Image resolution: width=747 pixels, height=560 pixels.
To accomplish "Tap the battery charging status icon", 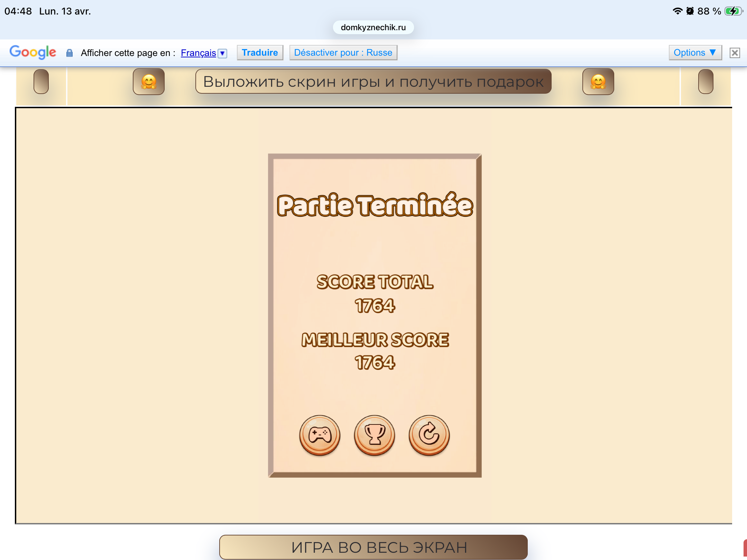I will 733,11.
